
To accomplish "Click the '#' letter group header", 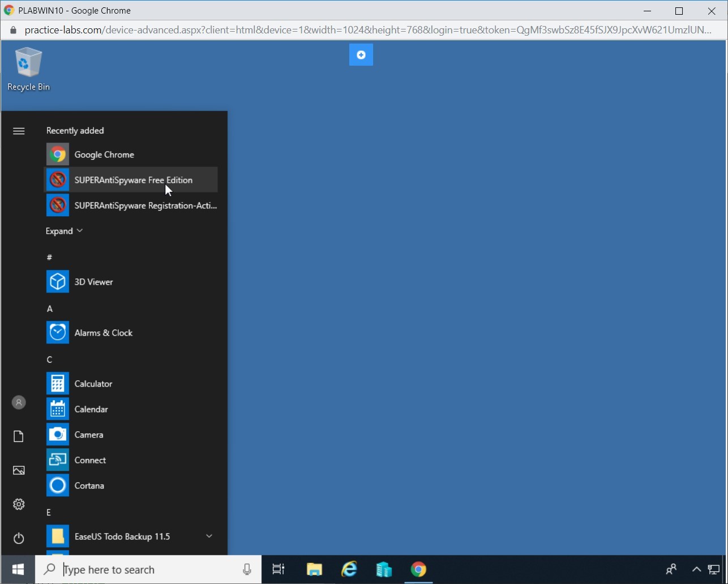I will tap(49, 257).
